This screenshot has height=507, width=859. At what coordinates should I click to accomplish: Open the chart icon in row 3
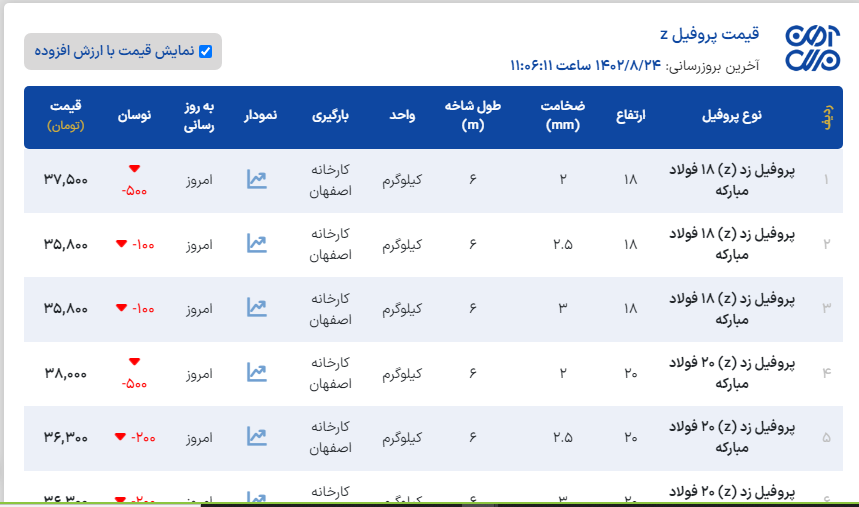(257, 308)
